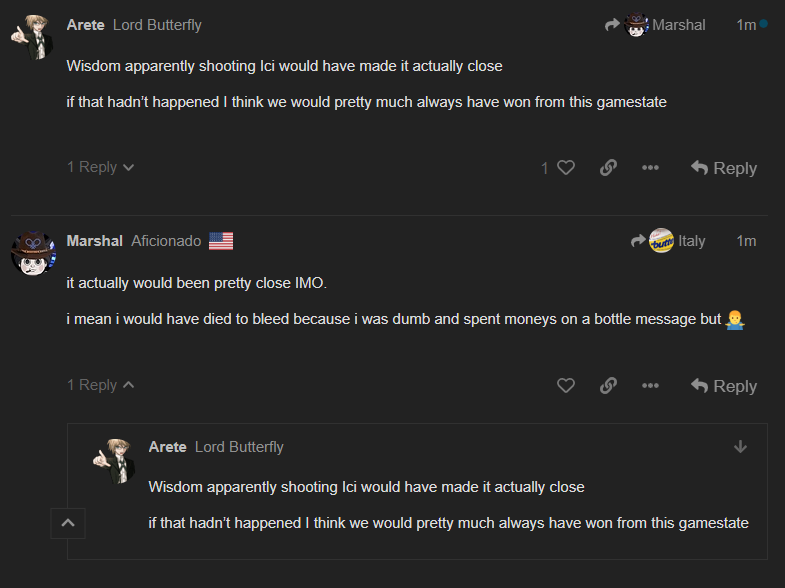Open Marshal's username profile link
785x588 pixels.
point(94,241)
